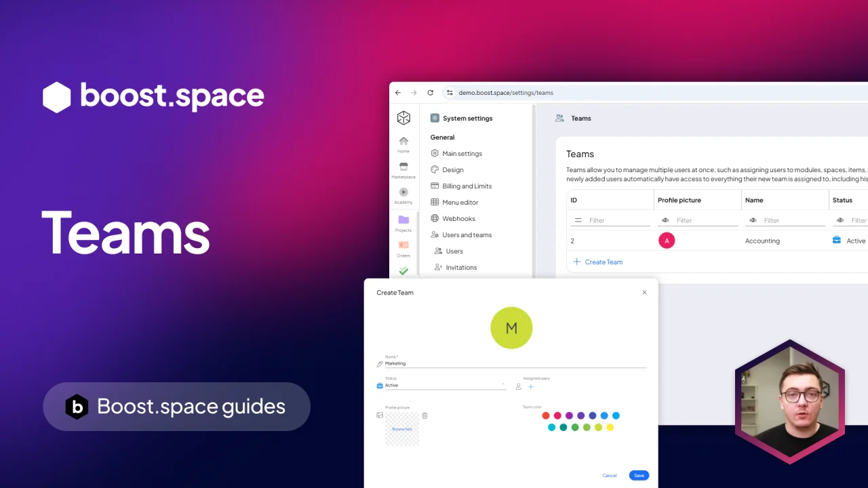Click the M team avatar preview
868x488 pixels.
point(511,328)
